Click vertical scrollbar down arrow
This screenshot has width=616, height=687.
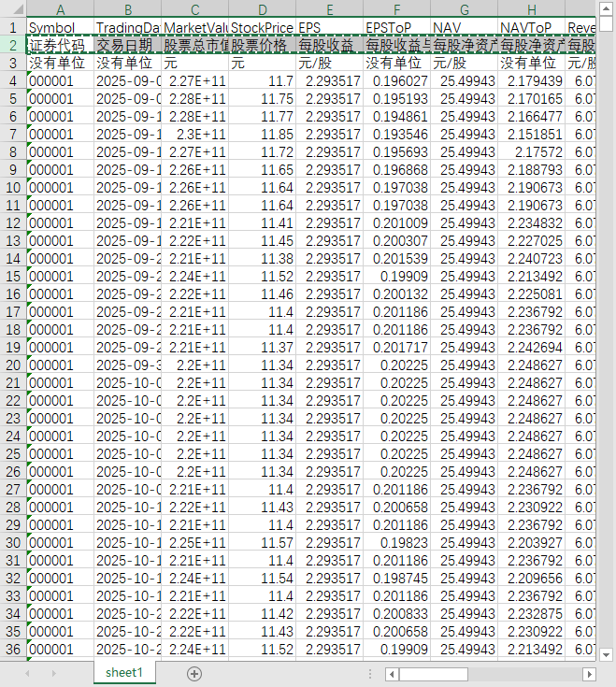606,655
